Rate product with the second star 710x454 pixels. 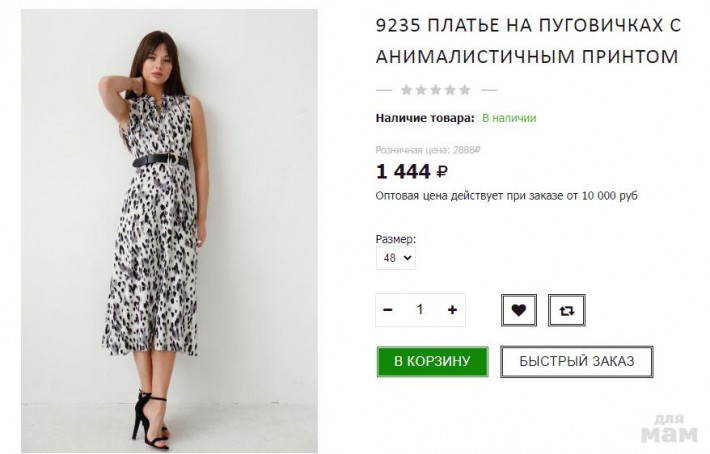[421, 90]
